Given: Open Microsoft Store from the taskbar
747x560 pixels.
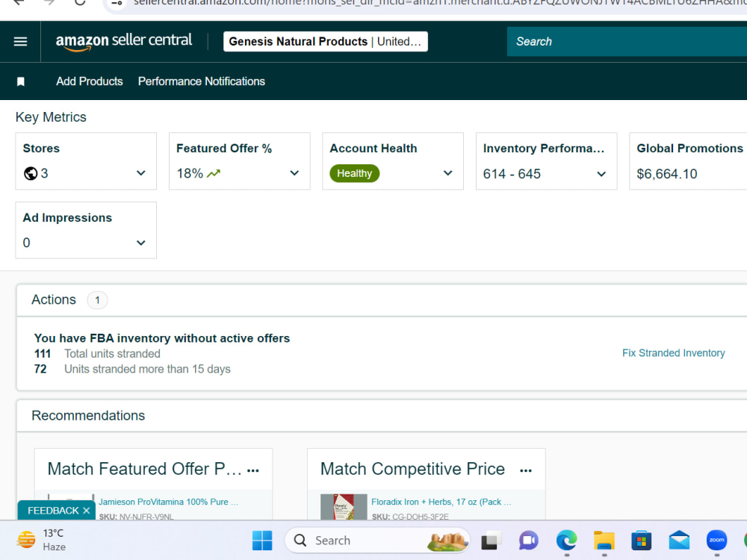Looking at the screenshot, I should tap(641, 541).
